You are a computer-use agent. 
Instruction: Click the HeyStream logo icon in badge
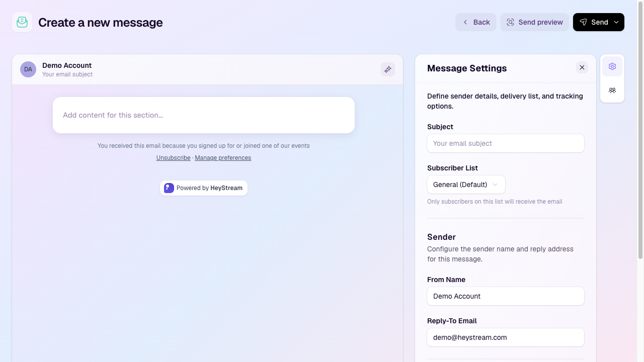click(169, 188)
